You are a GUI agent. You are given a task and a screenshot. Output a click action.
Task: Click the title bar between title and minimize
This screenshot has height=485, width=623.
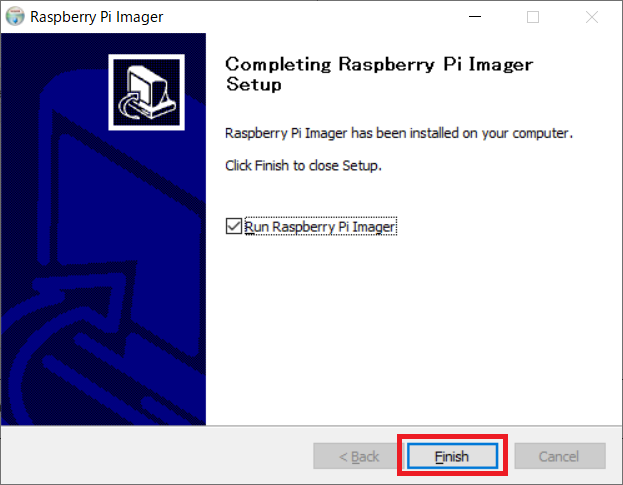point(312,17)
